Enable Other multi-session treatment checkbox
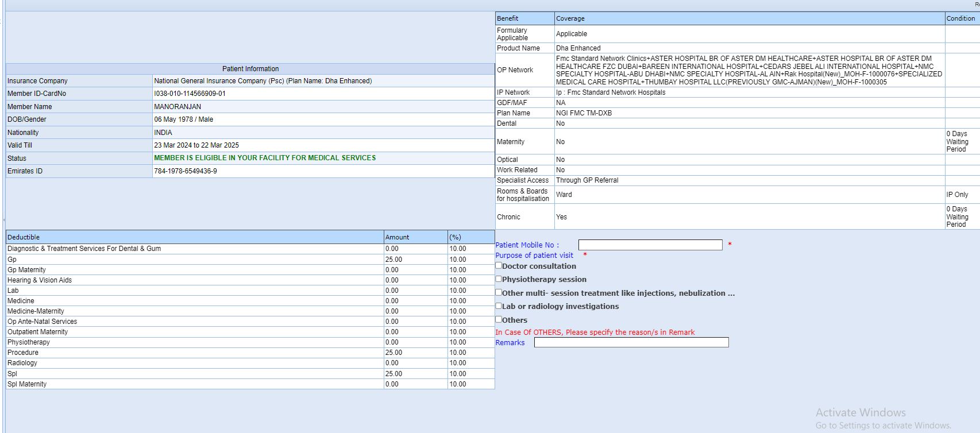 click(x=499, y=292)
